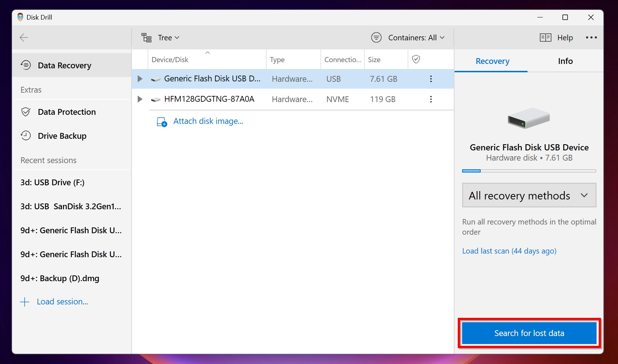Click the Connection column header
The height and width of the screenshot is (364, 618).
[x=343, y=59]
